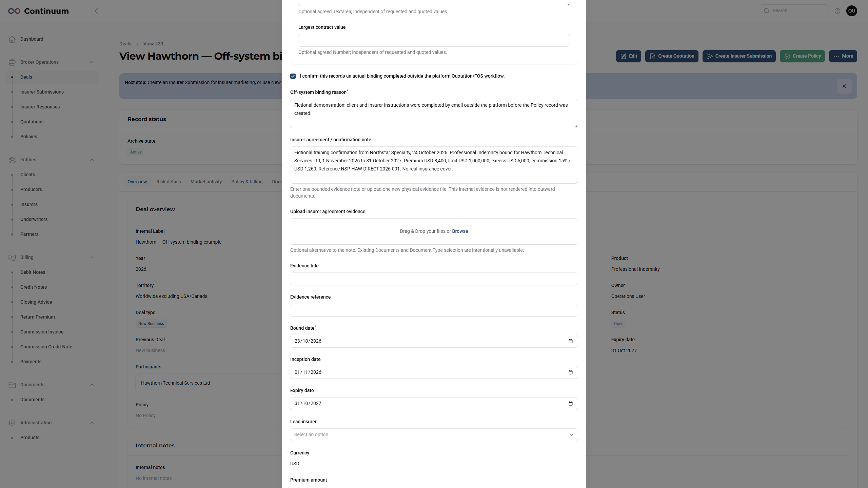Viewport: 868px width, 488px height.
Task: Switch to the Risk details tab
Action: click(x=169, y=182)
